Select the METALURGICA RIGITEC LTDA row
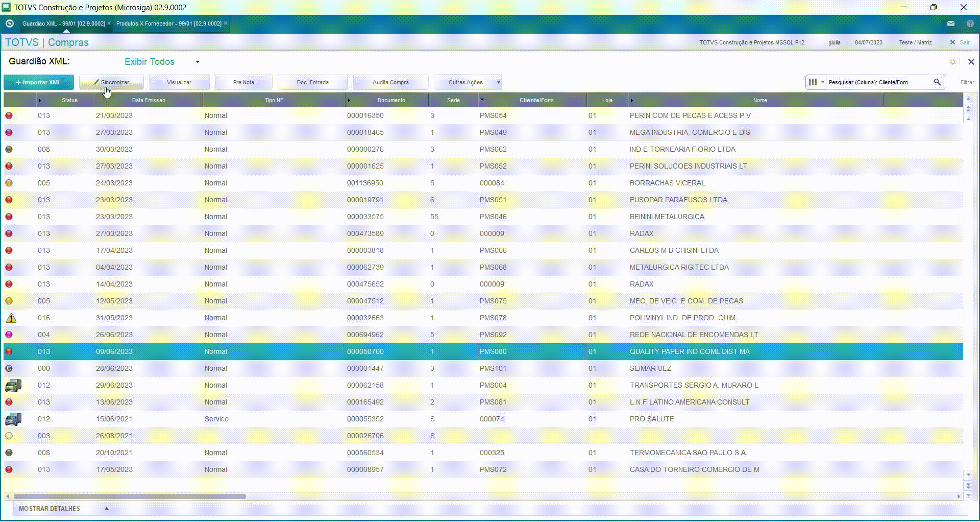 coord(483,267)
